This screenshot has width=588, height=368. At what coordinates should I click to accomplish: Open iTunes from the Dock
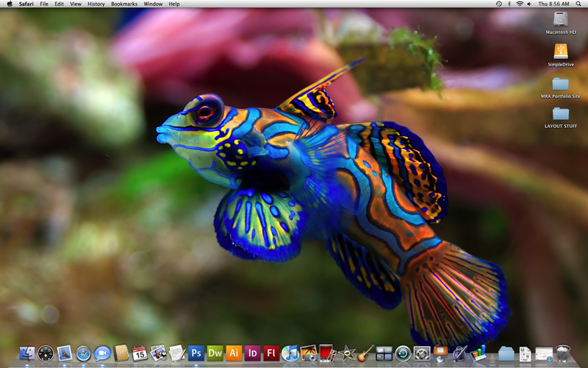(290, 353)
